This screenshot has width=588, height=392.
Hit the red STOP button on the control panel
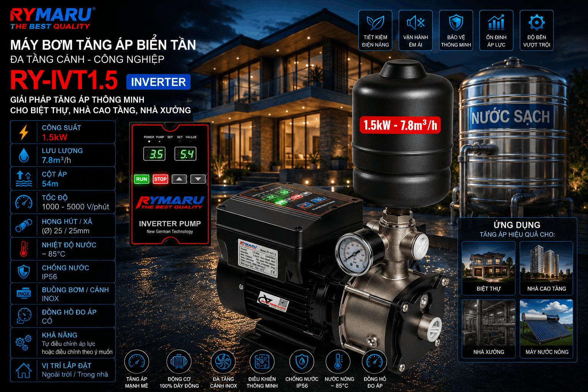[160, 179]
